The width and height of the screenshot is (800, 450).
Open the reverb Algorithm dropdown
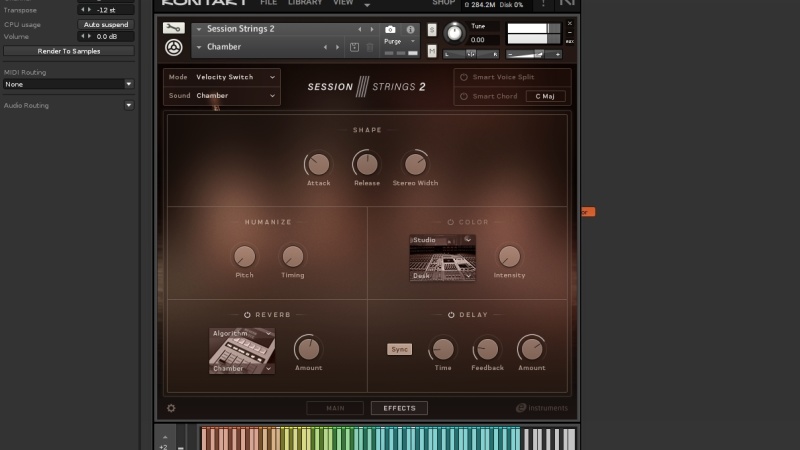point(242,333)
